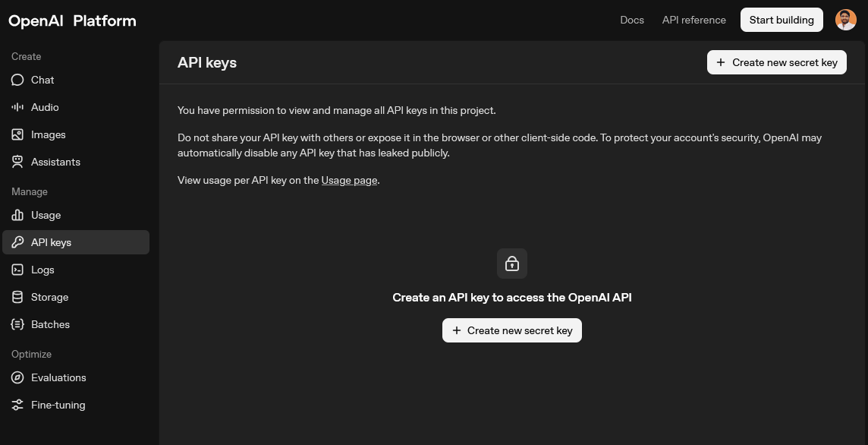This screenshot has width=868, height=445.
Task: Click plus icon in center Create key button
Action: tap(457, 330)
